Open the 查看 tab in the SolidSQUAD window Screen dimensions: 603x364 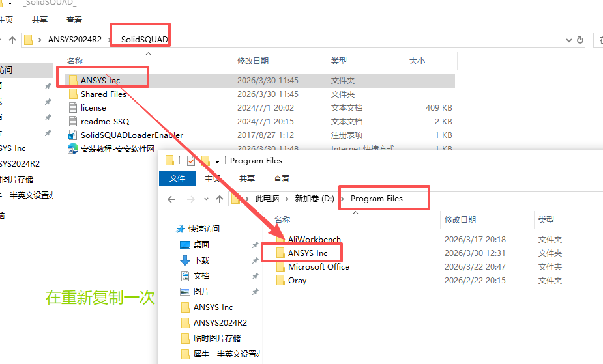click(74, 20)
